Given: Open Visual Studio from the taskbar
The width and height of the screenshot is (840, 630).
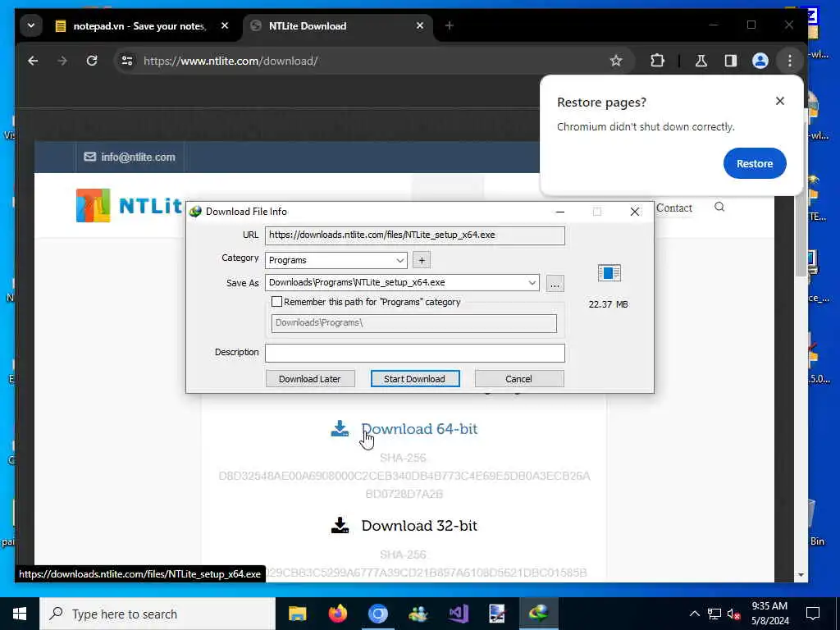Looking at the screenshot, I should point(459,614).
